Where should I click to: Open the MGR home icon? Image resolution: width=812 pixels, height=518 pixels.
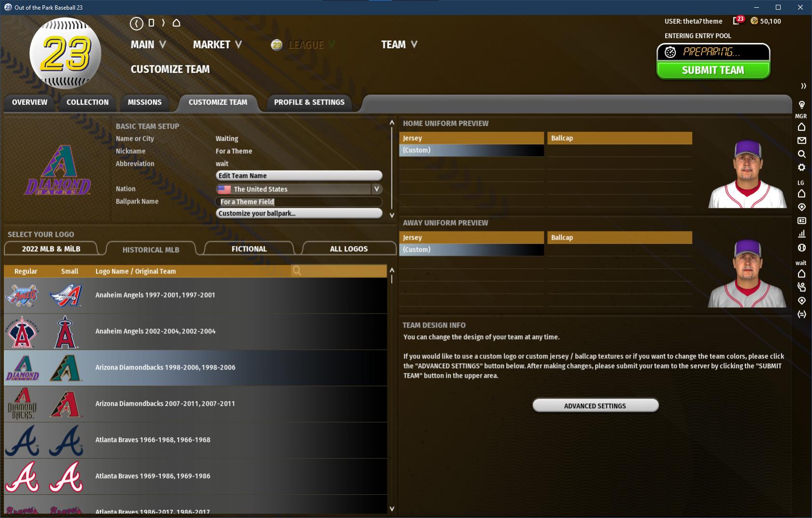pos(802,127)
